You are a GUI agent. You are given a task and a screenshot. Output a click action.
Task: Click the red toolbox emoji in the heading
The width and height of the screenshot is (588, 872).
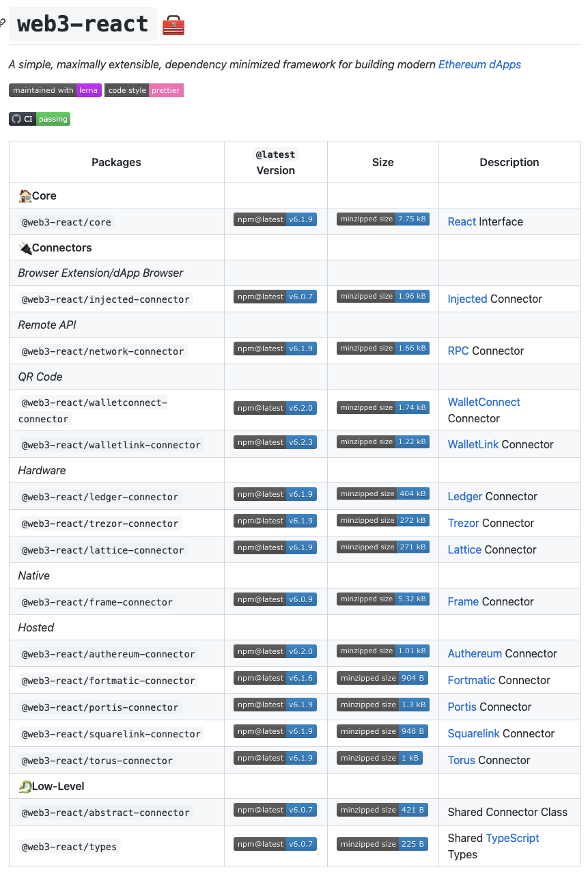[173, 26]
